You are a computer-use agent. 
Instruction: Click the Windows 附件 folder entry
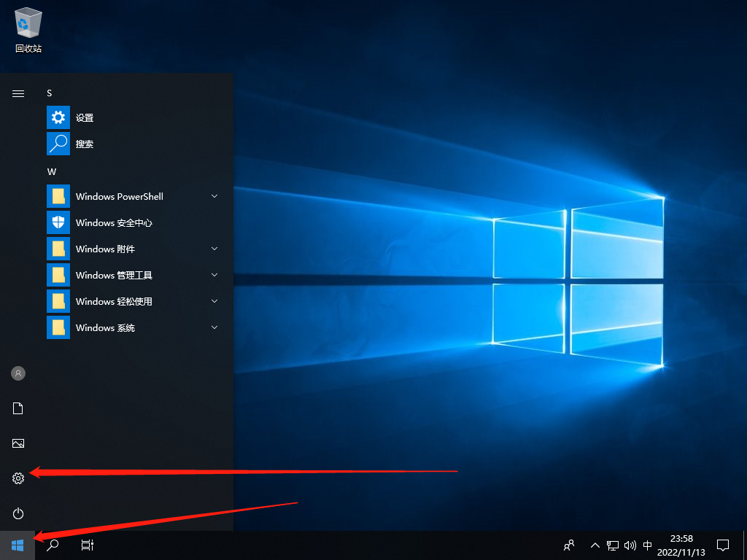point(133,249)
